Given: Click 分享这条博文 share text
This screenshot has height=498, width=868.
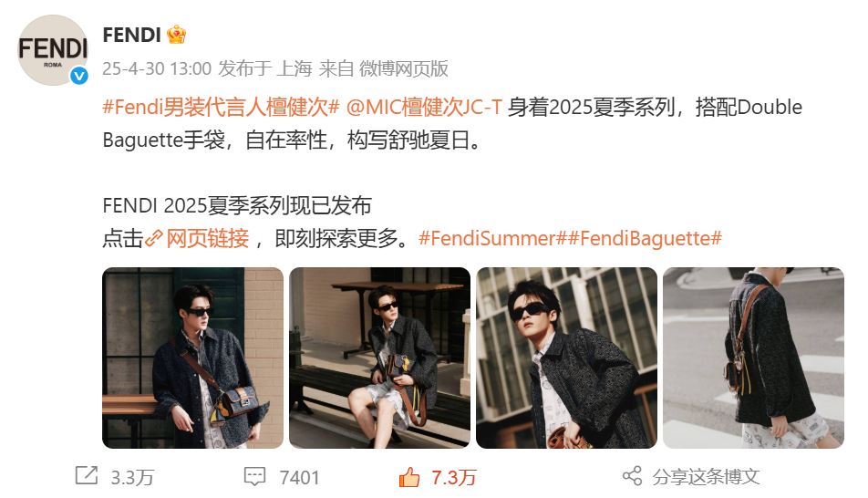Looking at the screenshot, I should point(706,476).
